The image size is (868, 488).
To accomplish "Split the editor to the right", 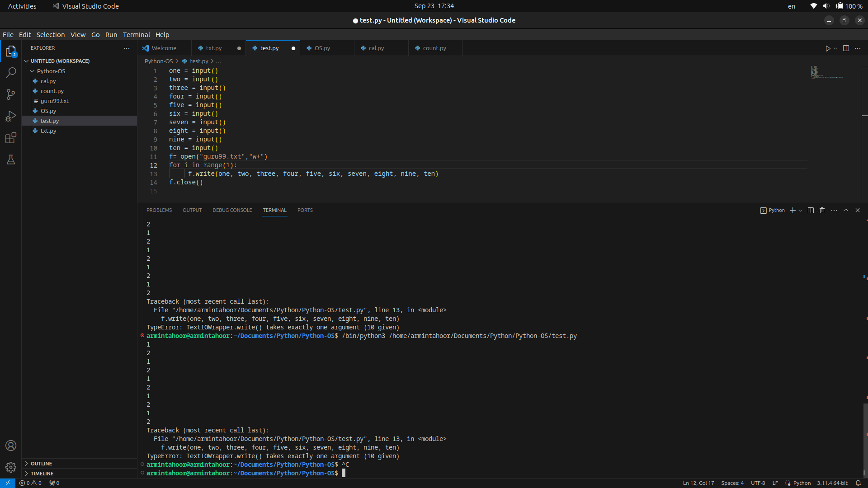I will point(846,48).
